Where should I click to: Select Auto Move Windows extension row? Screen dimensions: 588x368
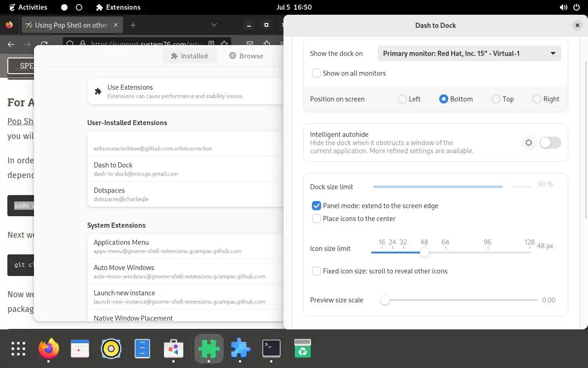(x=185, y=271)
